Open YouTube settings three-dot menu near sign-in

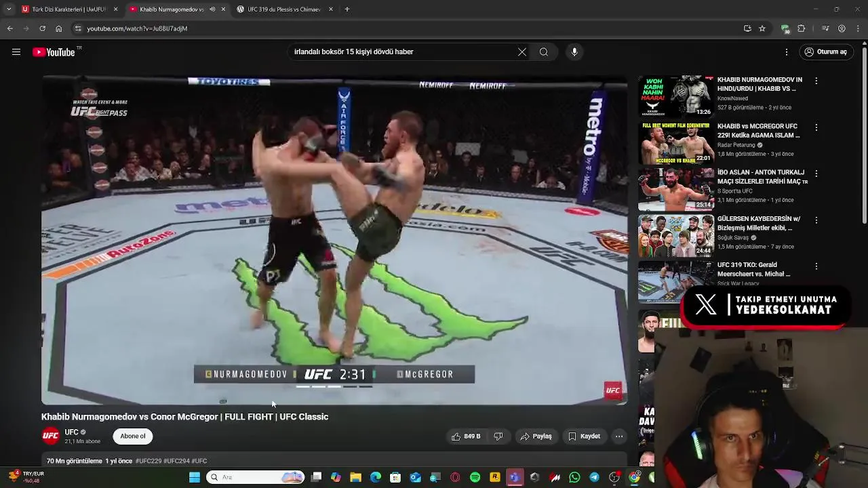pos(787,52)
